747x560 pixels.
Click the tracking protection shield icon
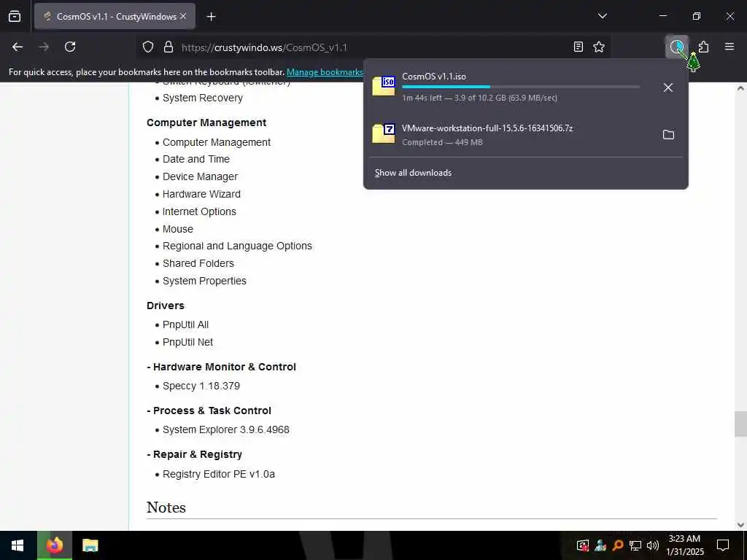point(148,47)
